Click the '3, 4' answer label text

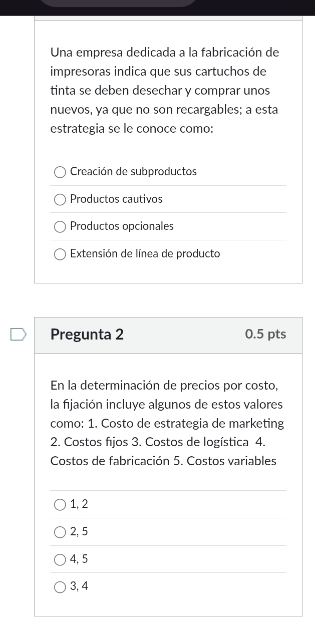point(79,586)
